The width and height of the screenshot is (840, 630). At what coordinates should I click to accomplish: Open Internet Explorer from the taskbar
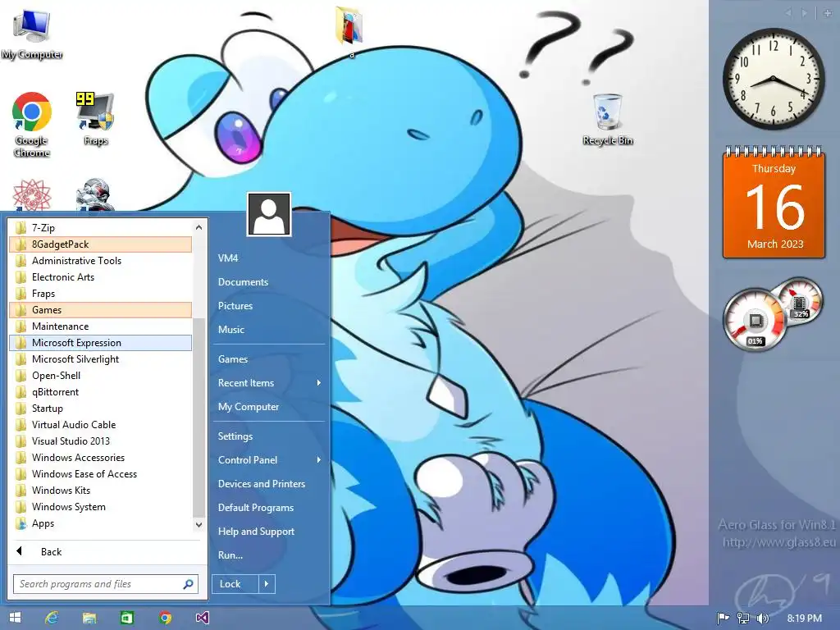[52, 618]
